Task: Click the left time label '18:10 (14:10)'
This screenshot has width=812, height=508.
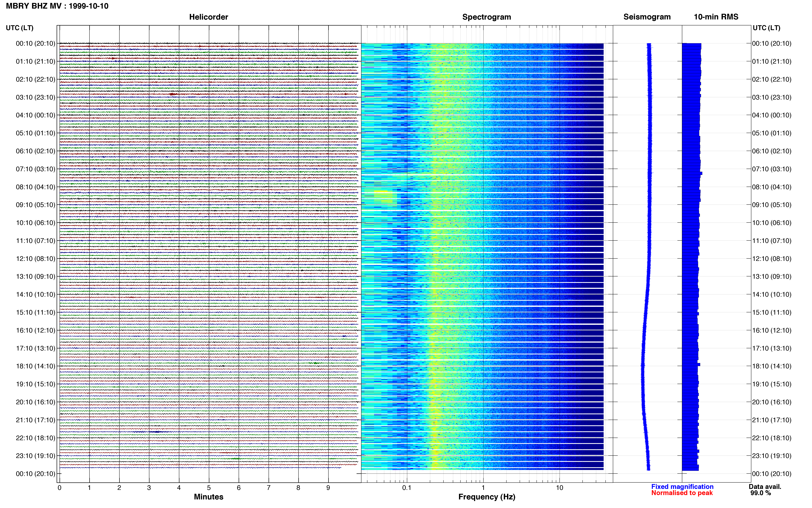Action: coord(35,366)
